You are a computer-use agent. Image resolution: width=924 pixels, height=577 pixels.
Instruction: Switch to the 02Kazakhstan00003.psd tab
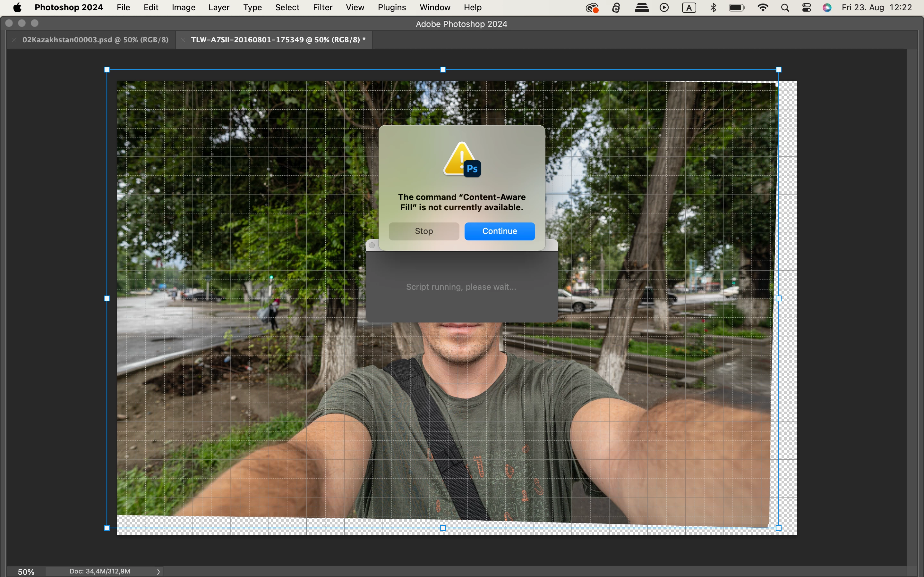(x=95, y=40)
